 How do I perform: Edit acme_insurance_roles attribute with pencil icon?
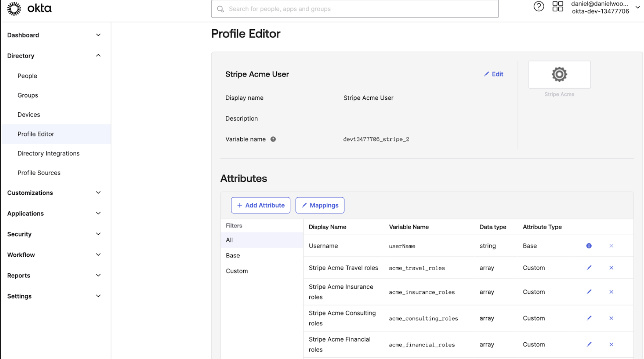[589, 292]
